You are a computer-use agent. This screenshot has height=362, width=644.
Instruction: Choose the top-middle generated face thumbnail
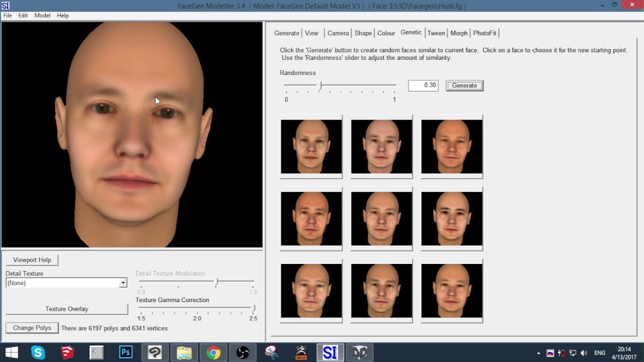[381, 147]
